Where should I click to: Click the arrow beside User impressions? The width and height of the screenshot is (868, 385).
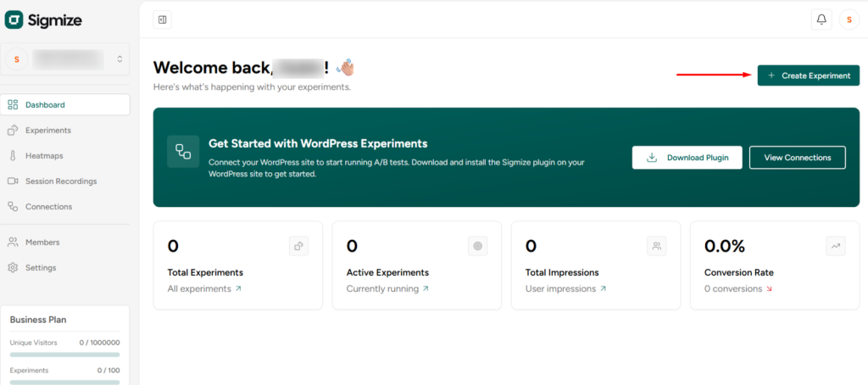604,288
